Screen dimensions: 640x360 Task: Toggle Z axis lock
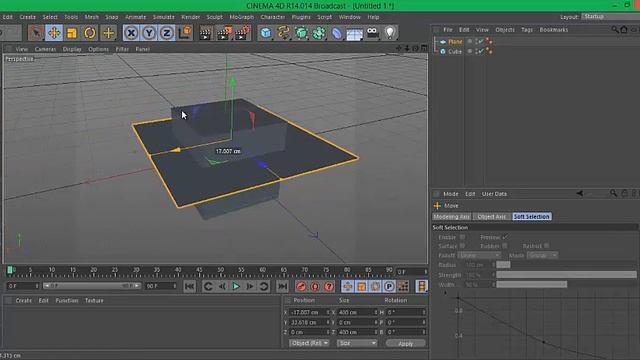(167, 33)
